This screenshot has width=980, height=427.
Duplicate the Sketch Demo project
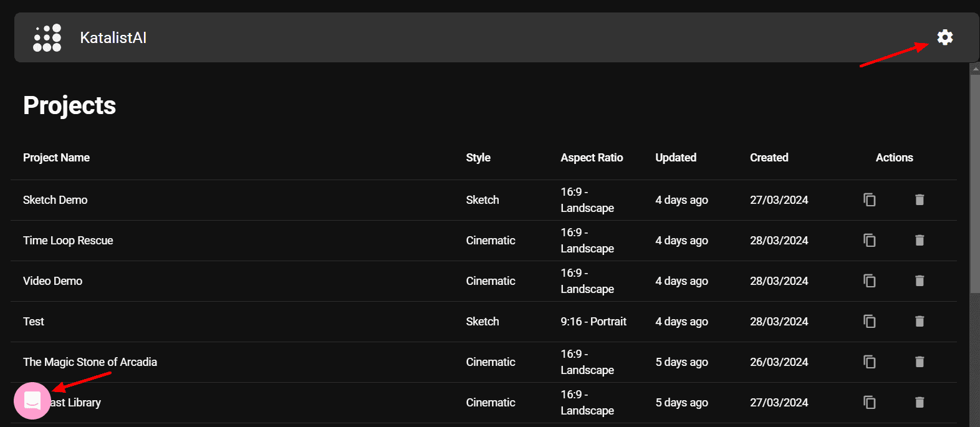[869, 199]
